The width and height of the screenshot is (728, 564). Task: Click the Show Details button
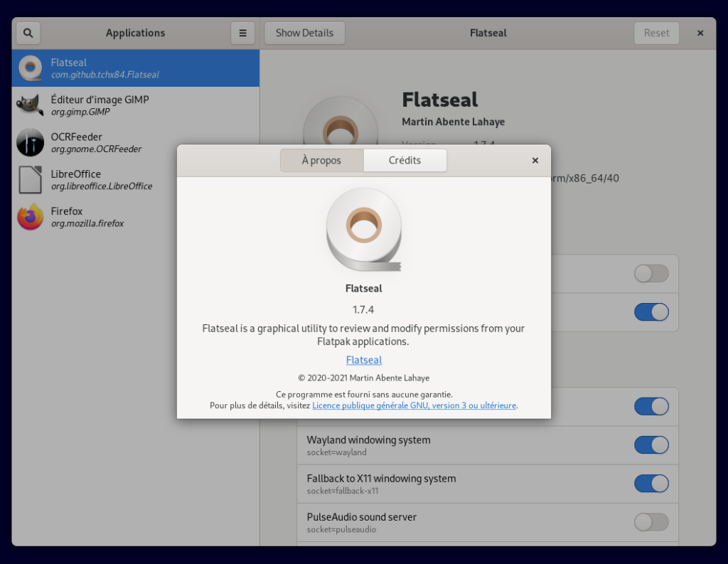304,33
